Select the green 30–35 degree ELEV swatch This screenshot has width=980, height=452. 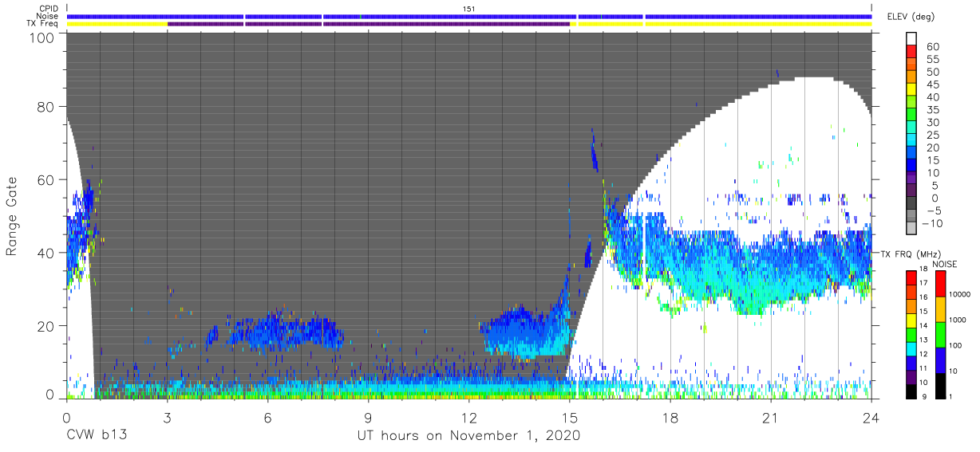911,116
